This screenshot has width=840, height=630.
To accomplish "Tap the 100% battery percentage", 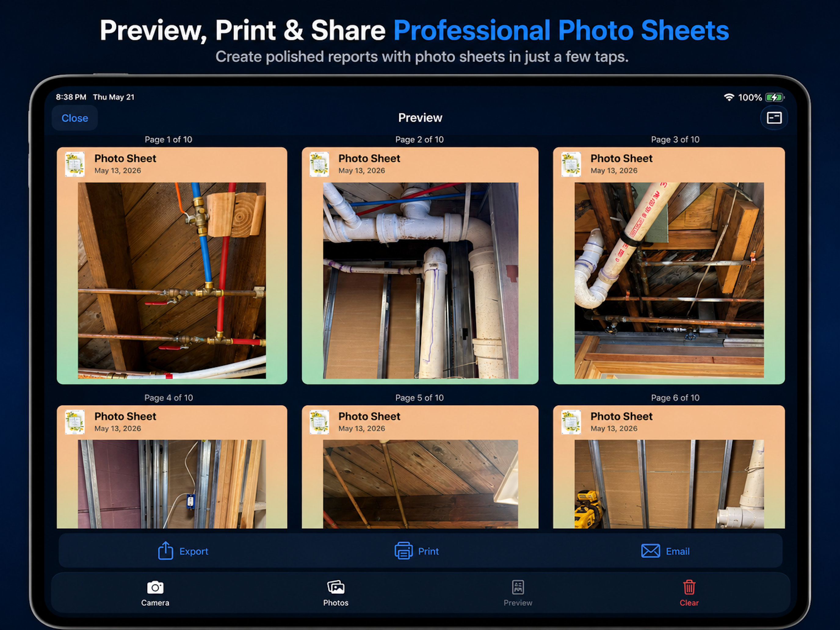I will click(x=750, y=98).
